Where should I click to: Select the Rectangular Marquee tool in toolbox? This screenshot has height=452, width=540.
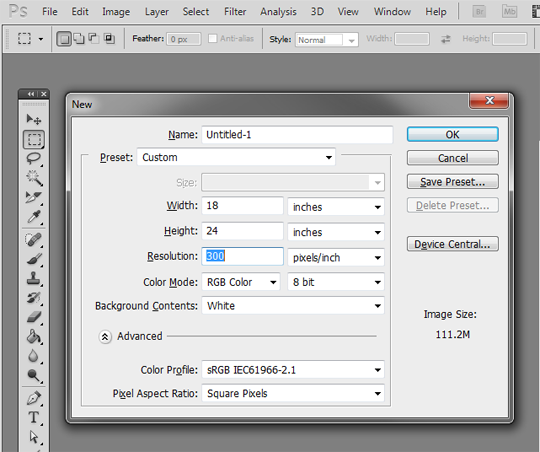tap(34, 140)
